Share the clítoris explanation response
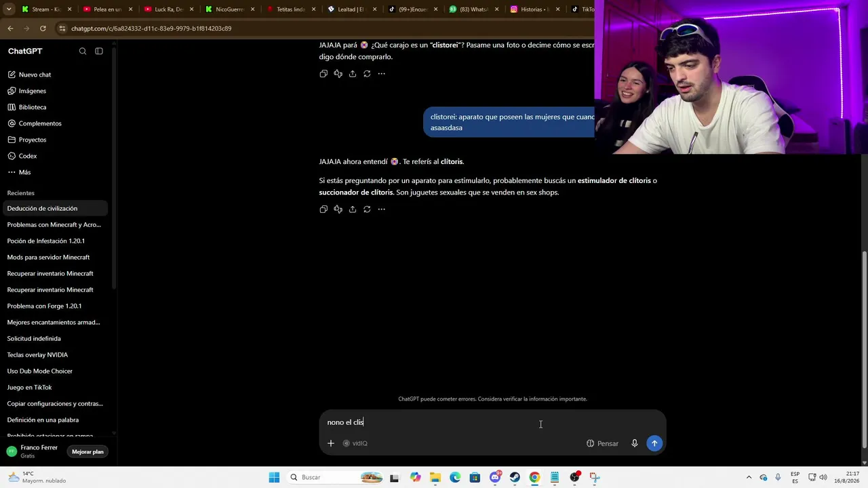Viewport: 868px width, 488px height. coord(353,209)
